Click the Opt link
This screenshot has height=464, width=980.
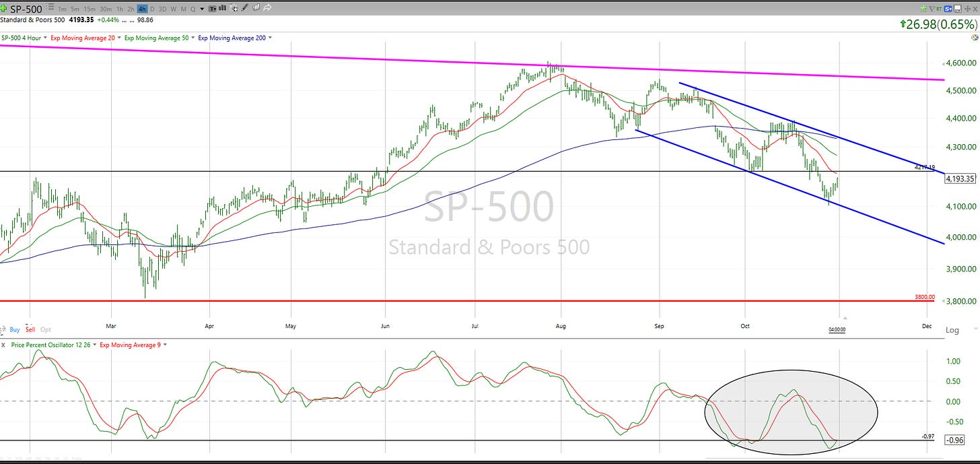click(x=46, y=330)
